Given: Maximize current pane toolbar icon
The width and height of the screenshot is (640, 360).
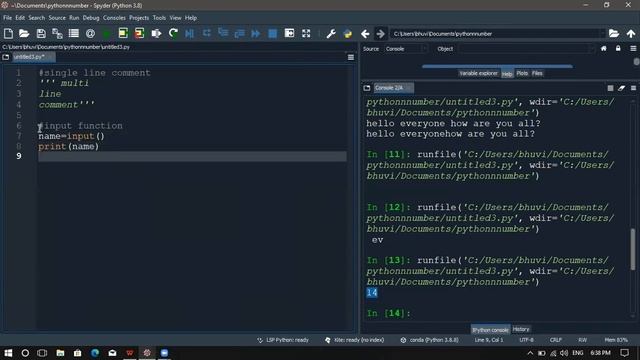Looking at the screenshot, I should (289, 33).
